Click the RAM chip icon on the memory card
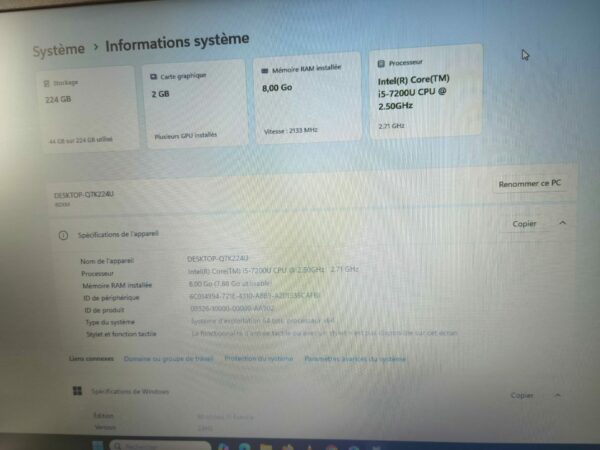The height and width of the screenshot is (450, 600). click(x=264, y=71)
